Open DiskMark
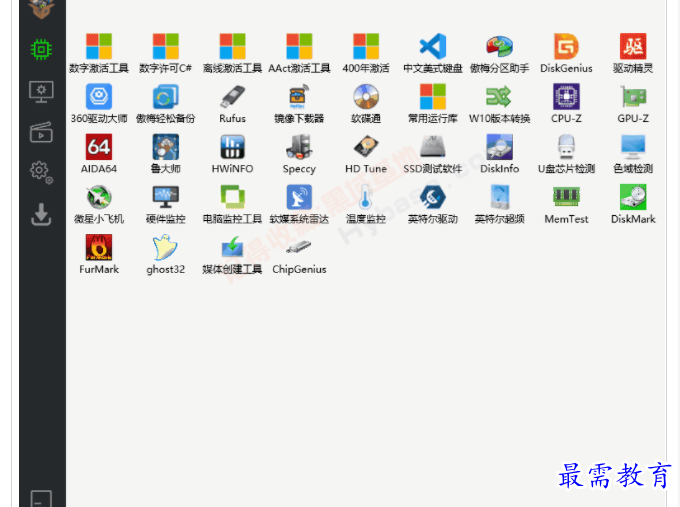 pyautogui.click(x=633, y=204)
